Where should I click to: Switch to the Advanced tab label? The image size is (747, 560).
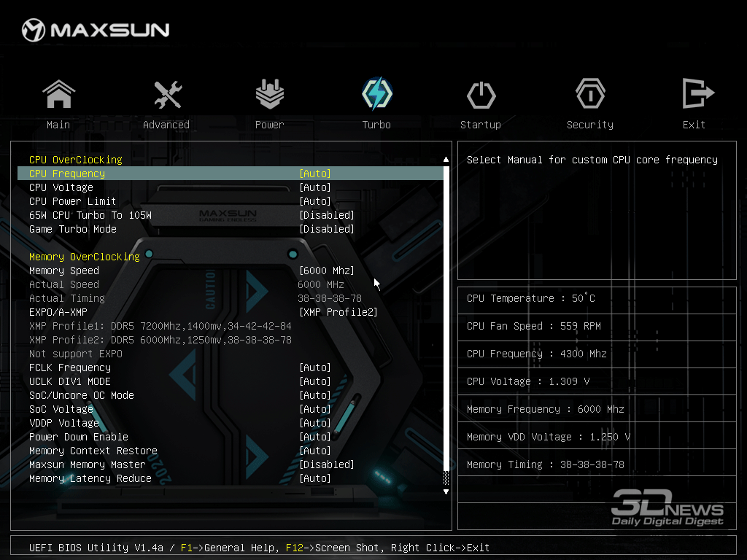(x=166, y=125)
